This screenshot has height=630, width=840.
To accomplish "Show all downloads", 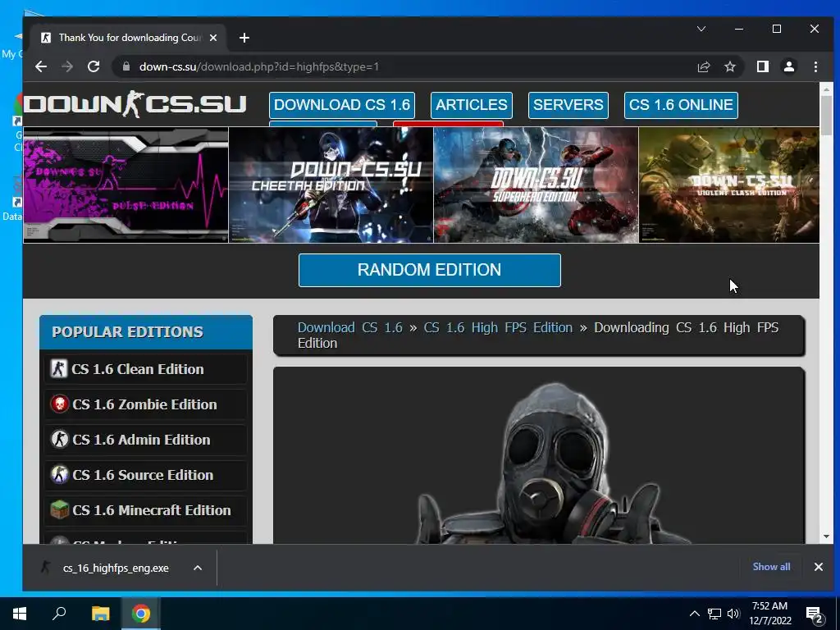I will [x=771, y=567].
